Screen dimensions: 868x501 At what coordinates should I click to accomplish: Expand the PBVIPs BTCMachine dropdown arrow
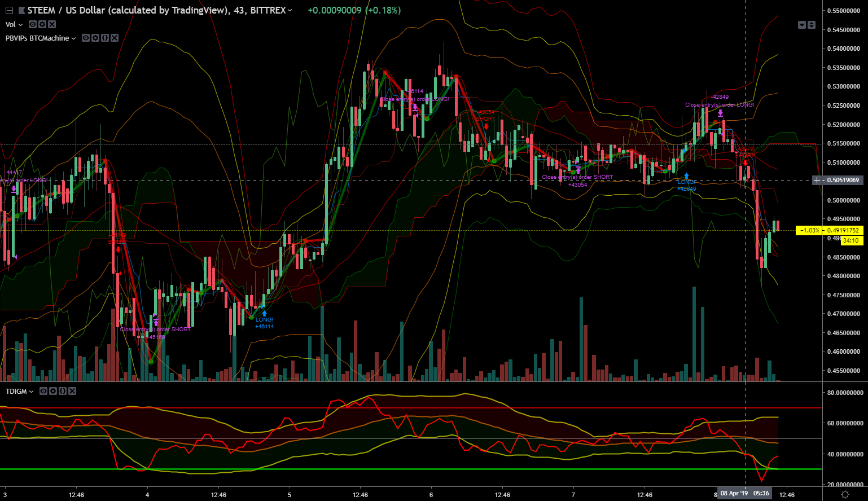click(73, 38)
